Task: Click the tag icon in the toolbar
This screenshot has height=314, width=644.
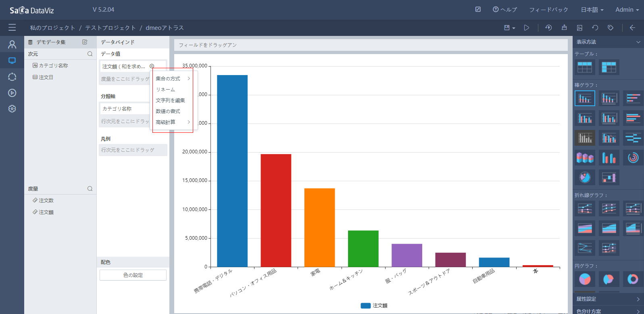Action: [611, 28]
